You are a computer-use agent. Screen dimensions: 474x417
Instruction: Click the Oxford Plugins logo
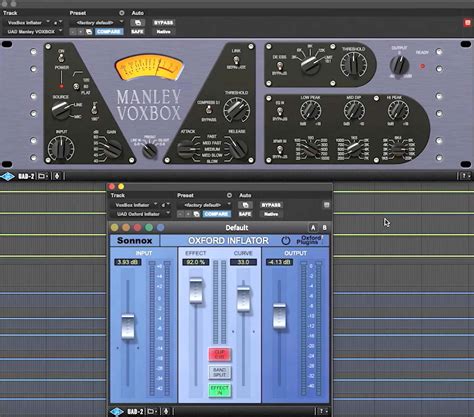(x=309, y=240)
